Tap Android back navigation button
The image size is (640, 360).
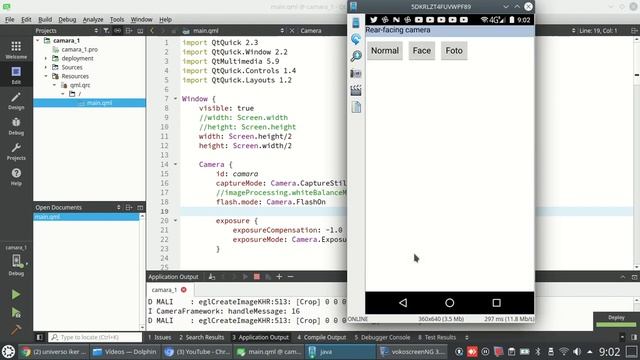tap(403, 303)
